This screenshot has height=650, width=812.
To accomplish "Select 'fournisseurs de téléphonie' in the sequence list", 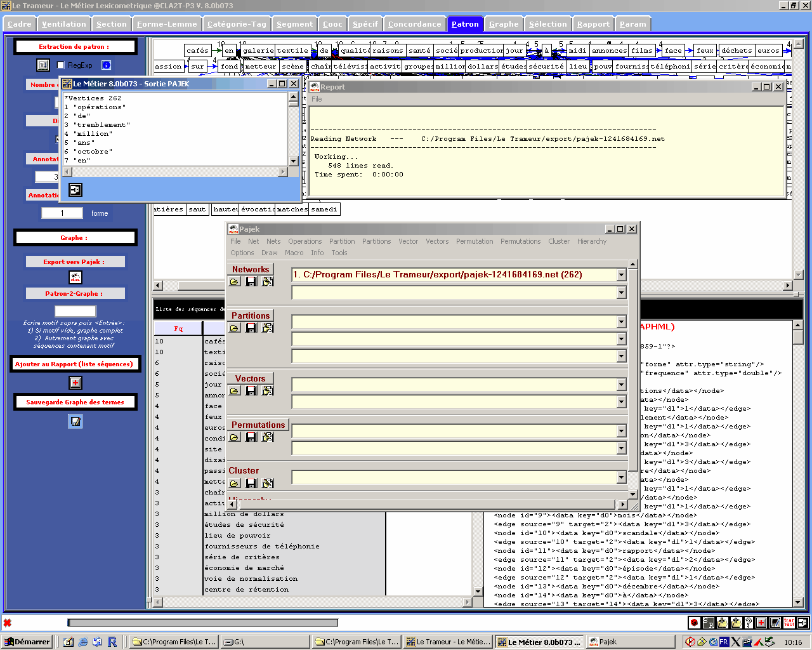I will [x=262, y=547].
